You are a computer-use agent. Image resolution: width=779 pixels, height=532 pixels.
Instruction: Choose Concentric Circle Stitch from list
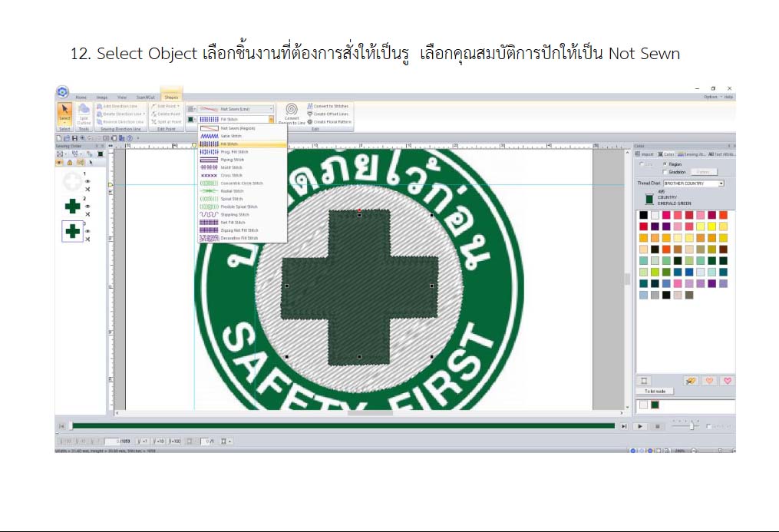[x=243, y=183]
